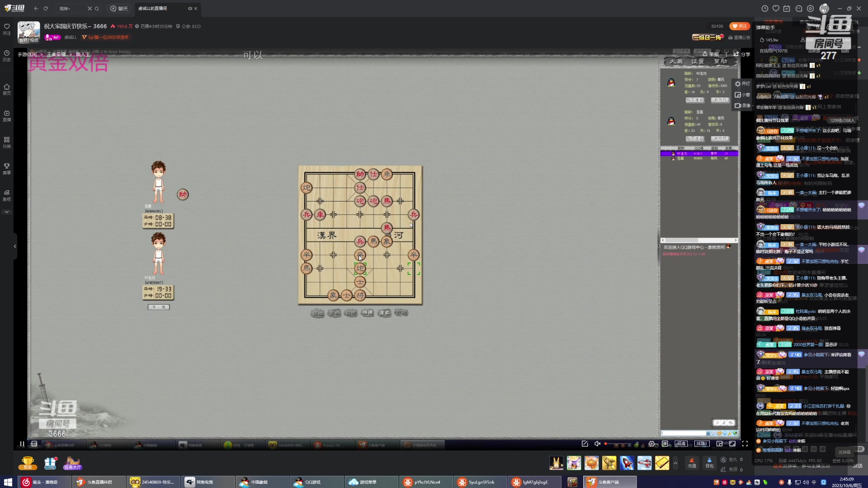Viewport: 868px width, 488px height.
Task: Open the 任务大厅 task hall icon
Action: click(x=72, y=463)
